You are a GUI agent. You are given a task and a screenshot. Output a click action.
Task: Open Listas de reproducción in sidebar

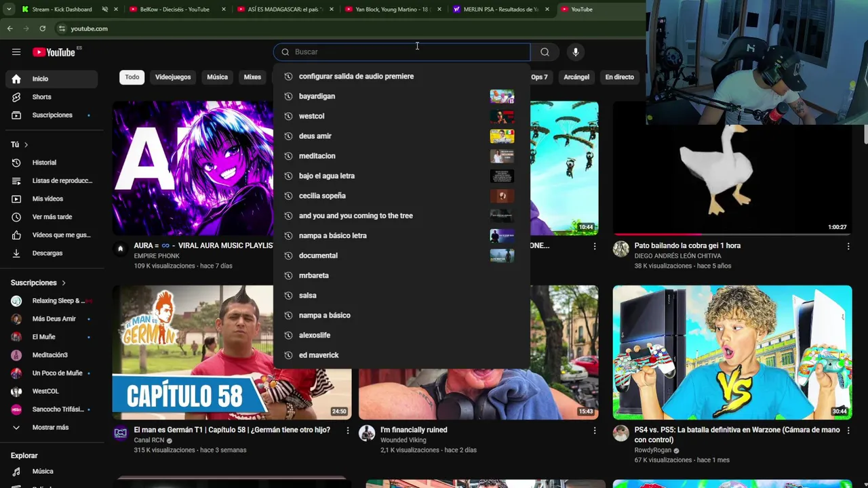[52, 181]
